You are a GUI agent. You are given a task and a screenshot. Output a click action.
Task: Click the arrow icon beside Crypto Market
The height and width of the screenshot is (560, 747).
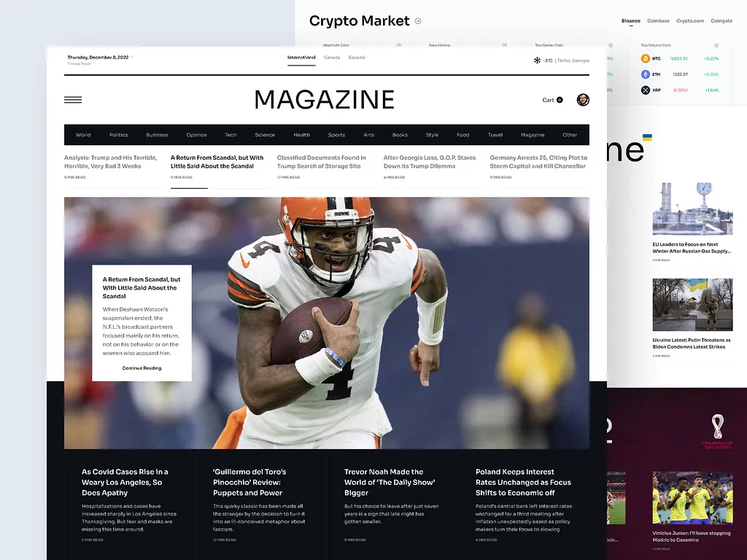418,21
